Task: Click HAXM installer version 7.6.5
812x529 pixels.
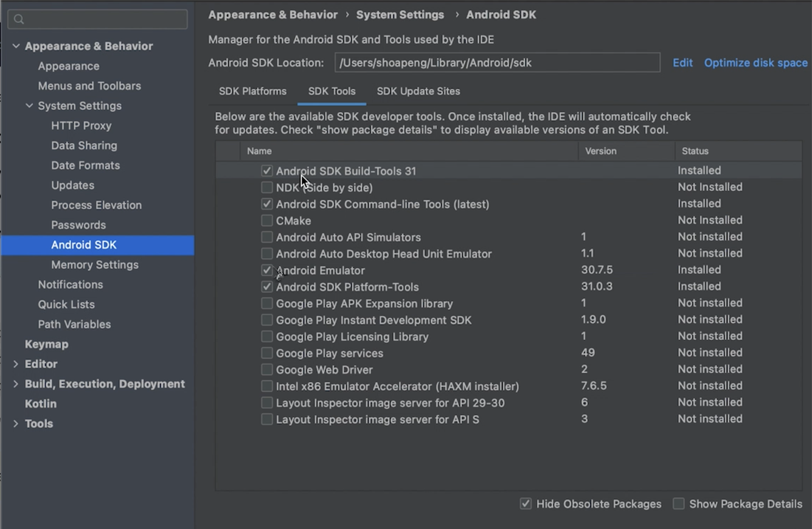Action: pos(593,386)
